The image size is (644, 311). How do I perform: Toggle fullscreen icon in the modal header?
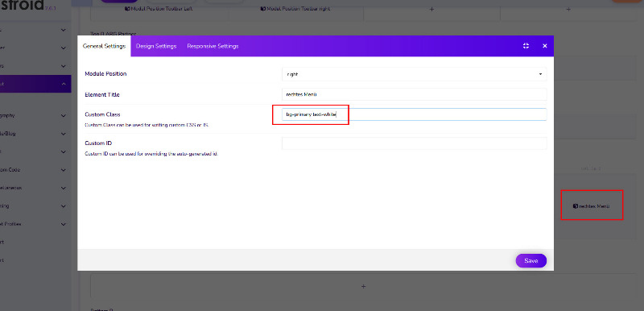(526, 46)
